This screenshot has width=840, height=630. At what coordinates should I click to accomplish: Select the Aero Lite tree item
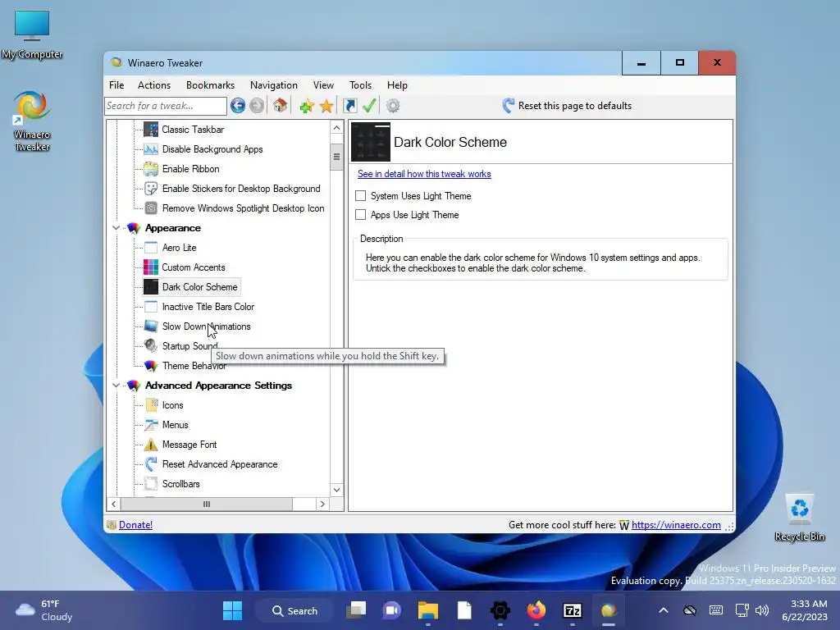[x=179, y=248]
